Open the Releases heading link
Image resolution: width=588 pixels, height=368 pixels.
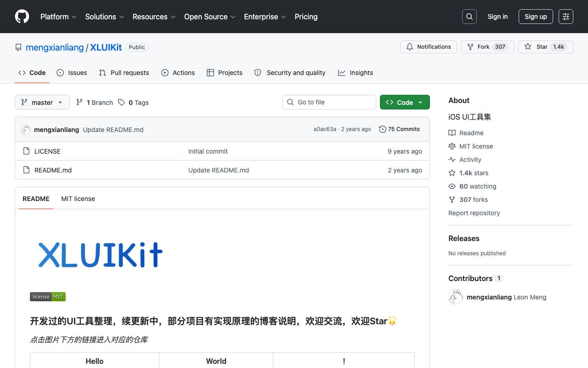[x=464, y=238]
